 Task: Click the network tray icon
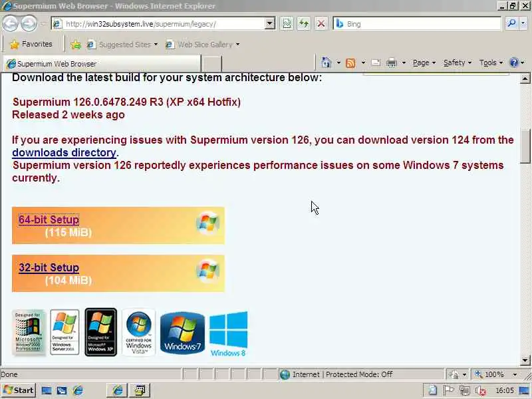pos(464,390)
